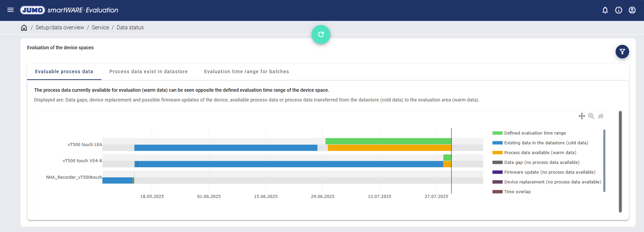Activate the chart zoom magnifier tool
The height and width of the screenshot is (232, 644).
pyautogui.click(x=591, y=116)
